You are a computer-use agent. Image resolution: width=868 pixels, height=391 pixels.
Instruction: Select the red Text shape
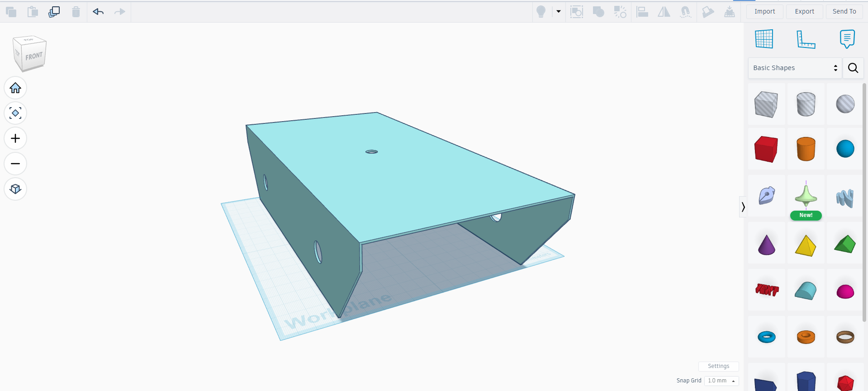tap(766, 290)
